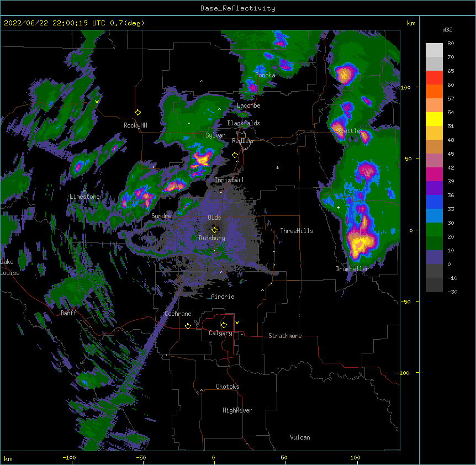This screenshot has height=465, width=476.
Task: Click the Sylvan label
Action: click(215, 135)
